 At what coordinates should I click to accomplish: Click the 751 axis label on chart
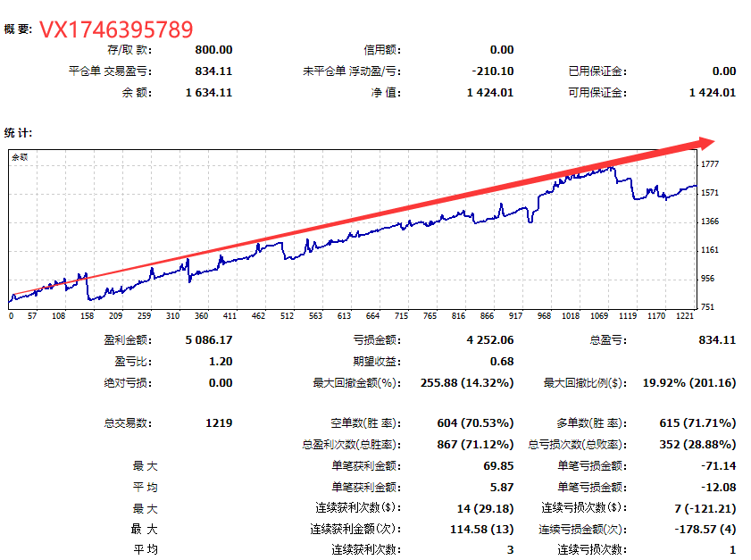click(707, 306)
